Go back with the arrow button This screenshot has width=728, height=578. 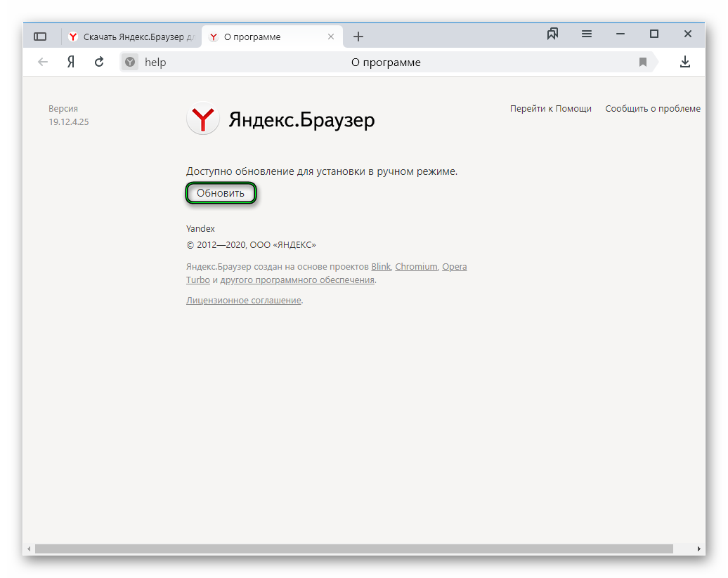coord(43,62)
